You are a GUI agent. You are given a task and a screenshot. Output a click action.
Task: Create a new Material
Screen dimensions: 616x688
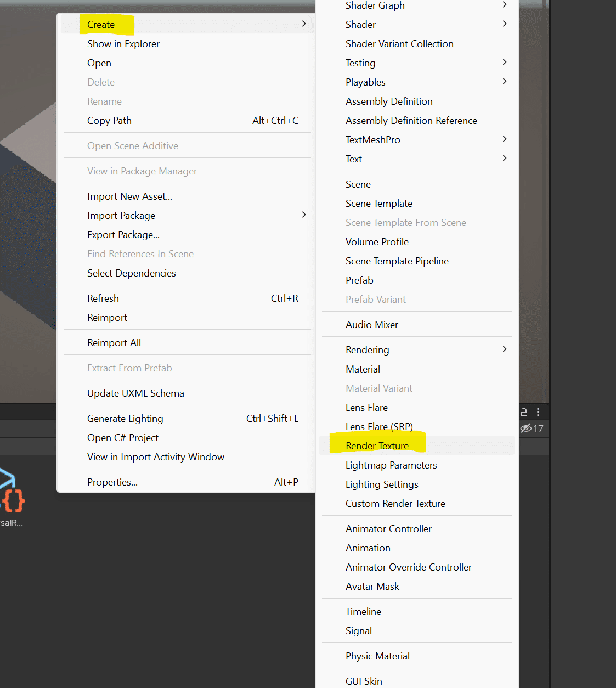click(417, 369)
